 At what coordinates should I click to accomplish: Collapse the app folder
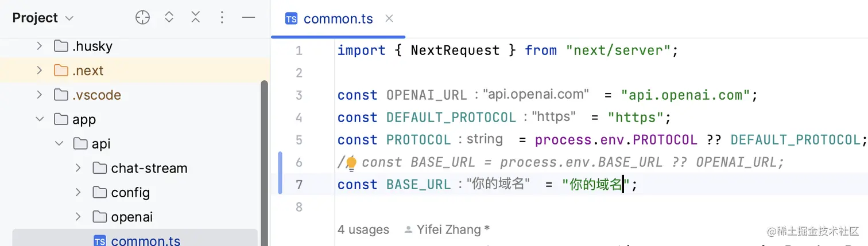[x=39, y=119]
